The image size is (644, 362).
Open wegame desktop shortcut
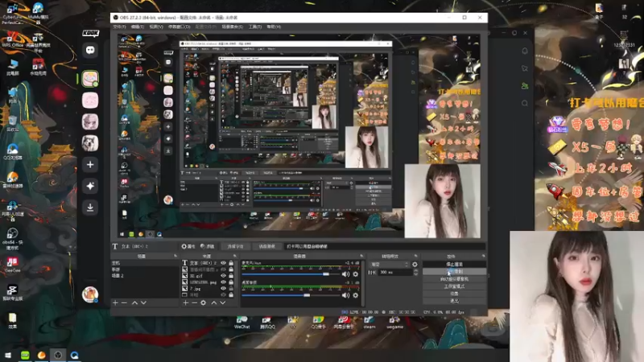(x=394, y=323)
